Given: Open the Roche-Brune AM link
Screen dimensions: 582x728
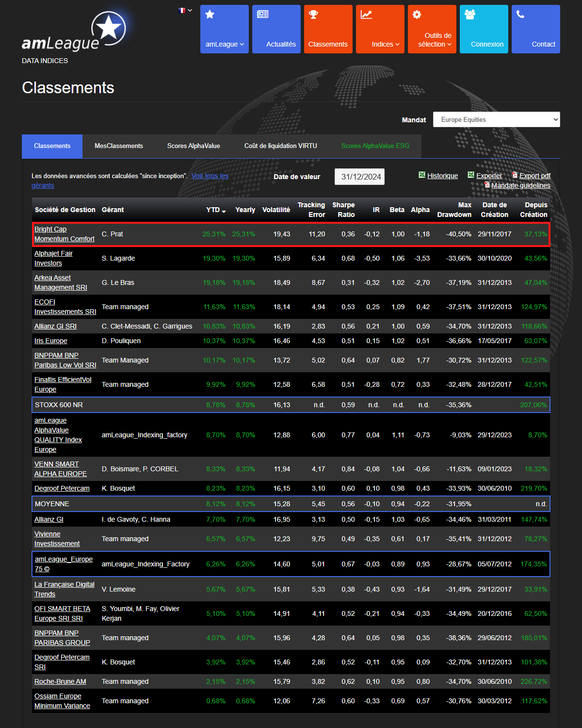Looking at the screenshot, I should coord(60,681).
